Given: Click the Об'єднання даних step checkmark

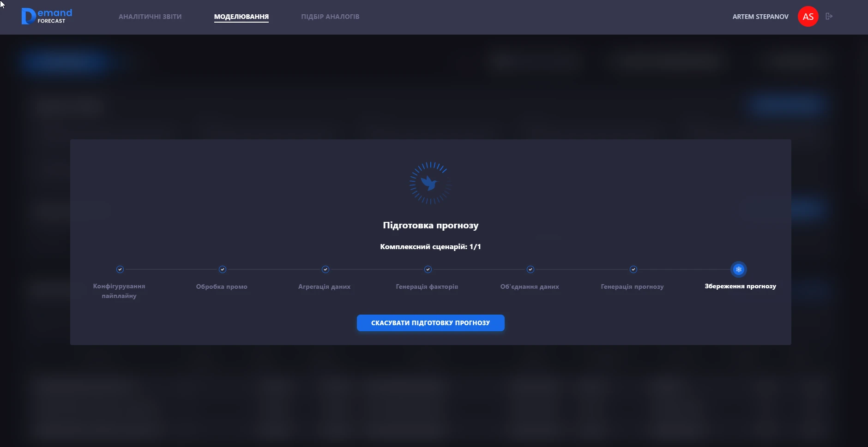Looking at the screenshot, I should [x=530, y=269].
